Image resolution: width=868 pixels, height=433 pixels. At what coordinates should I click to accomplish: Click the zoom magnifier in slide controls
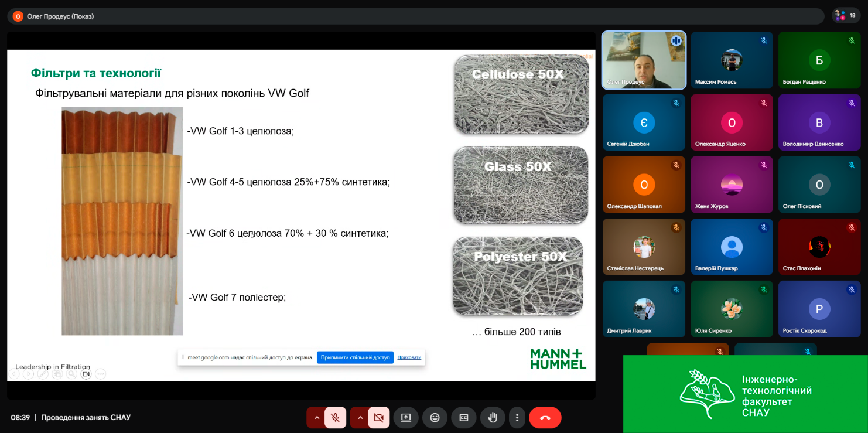[71, 374]
